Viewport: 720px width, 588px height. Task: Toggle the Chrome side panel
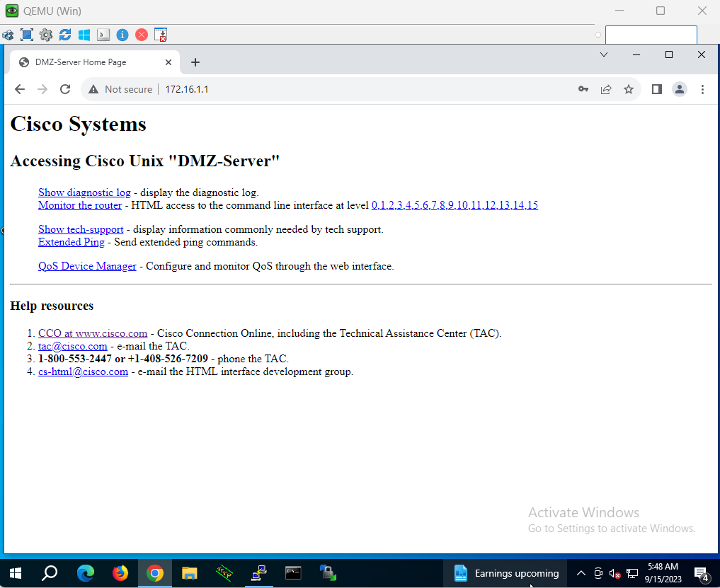657,89
